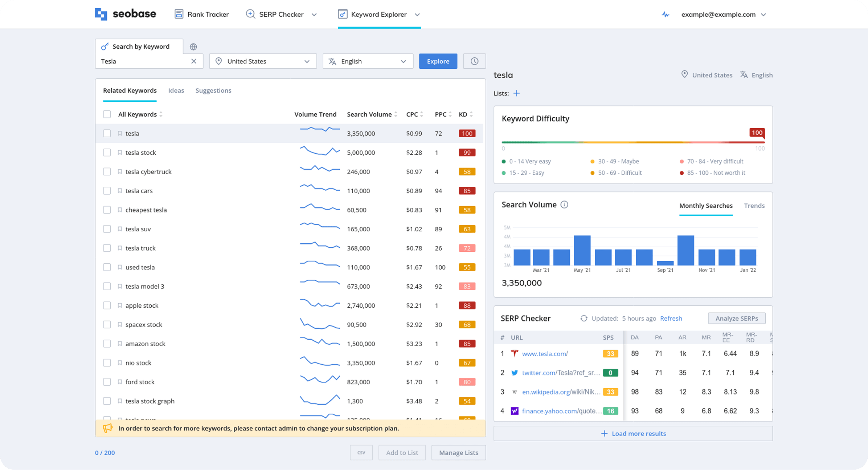Viewport: 868px width, 470px height.
Task: Bookmark the tesla truck keyword
Action: 120,248
